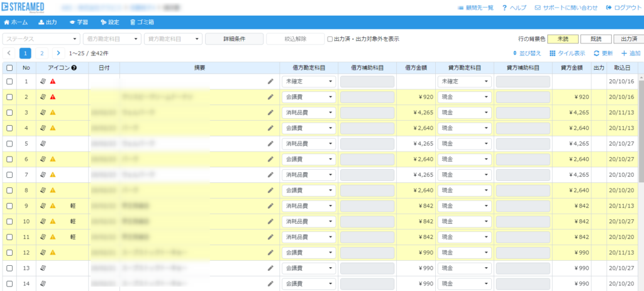Click the pencil edit icon in row 1
The width and height of the screenshot is (644, 291).
click(270, 81)
